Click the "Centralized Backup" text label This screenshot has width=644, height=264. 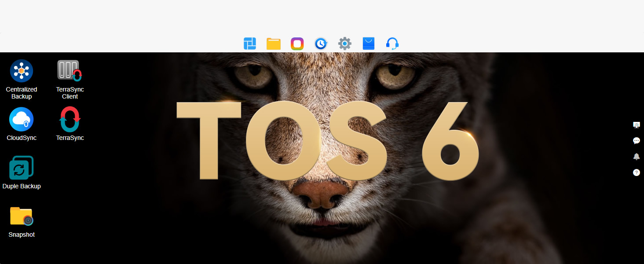22,93
